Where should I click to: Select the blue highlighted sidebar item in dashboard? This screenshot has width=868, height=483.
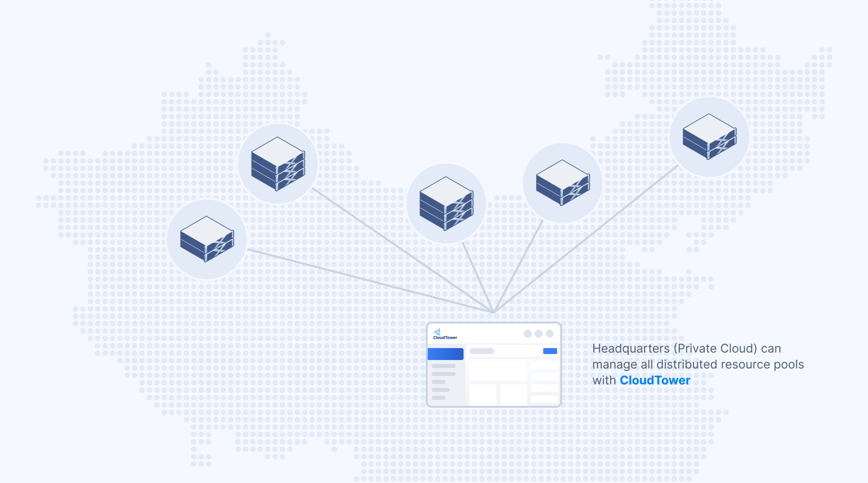[x=445, y=354]
